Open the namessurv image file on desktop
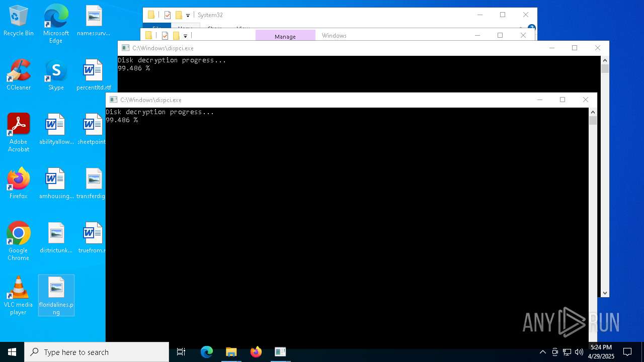644x362 pixels. point(93,21)
